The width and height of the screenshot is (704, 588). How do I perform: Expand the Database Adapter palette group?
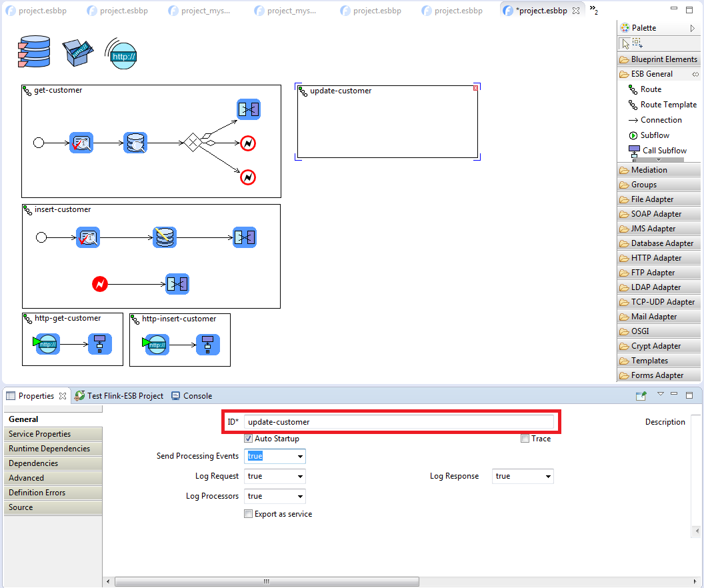click(661, 243)
